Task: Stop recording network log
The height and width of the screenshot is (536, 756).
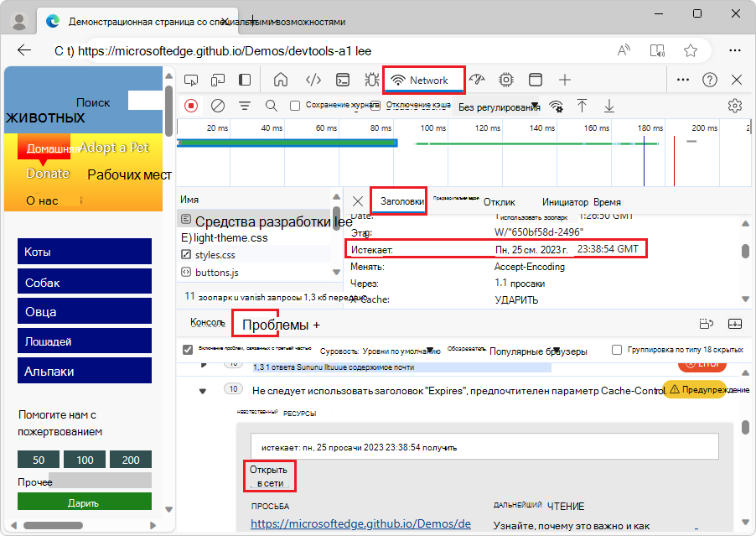Action: [x=191, y=106]
